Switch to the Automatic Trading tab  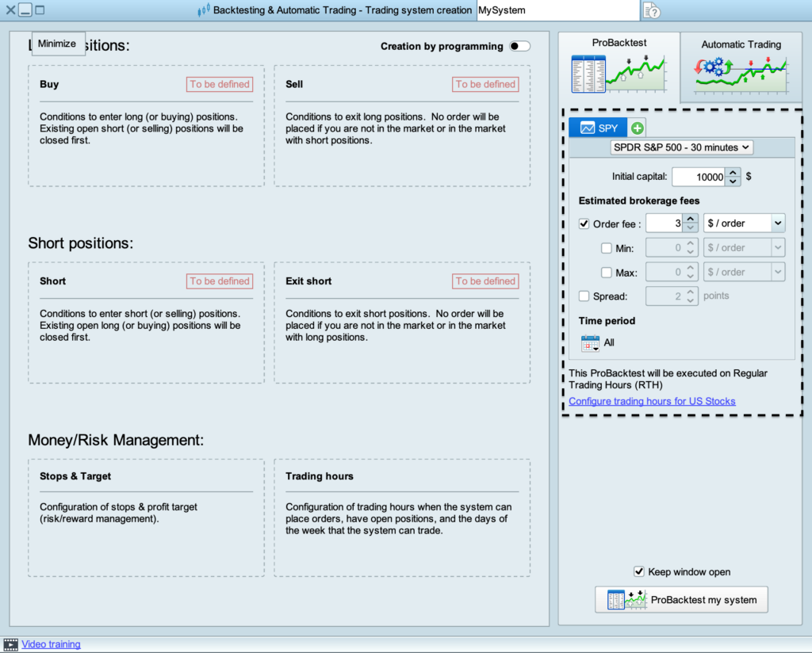(x=741, y=45)
